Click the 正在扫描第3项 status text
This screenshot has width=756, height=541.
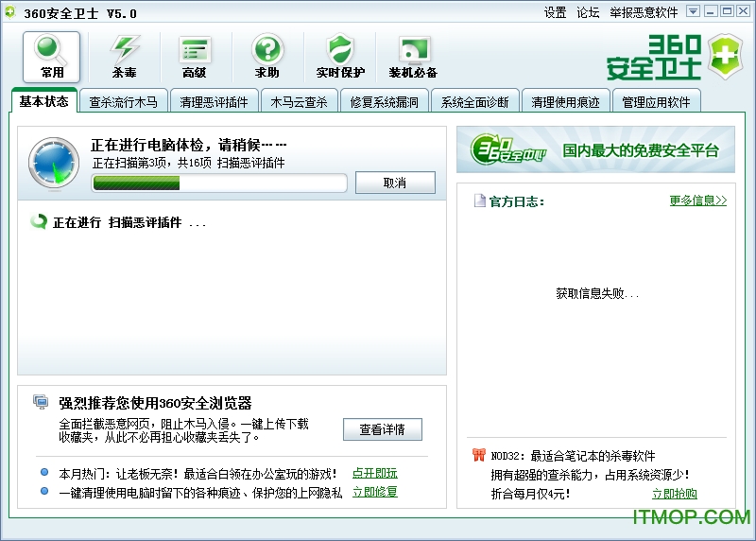point(188,163)
